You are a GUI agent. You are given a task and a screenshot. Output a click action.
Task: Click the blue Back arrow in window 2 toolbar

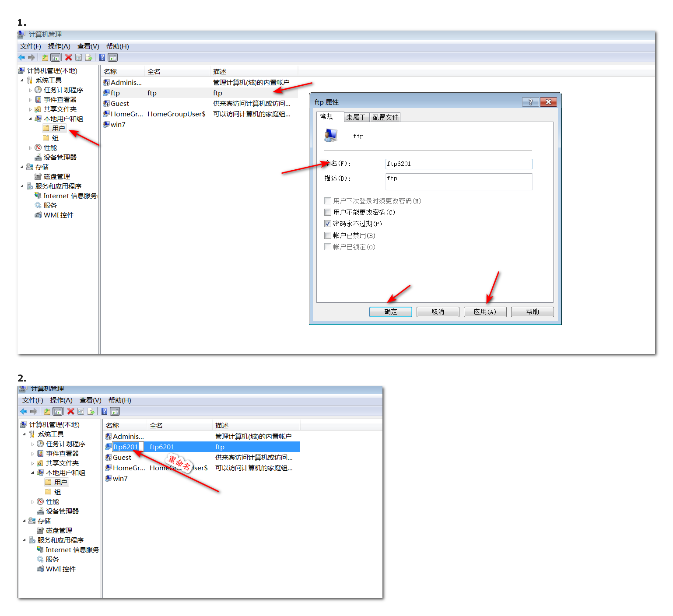tap(24, 411)
